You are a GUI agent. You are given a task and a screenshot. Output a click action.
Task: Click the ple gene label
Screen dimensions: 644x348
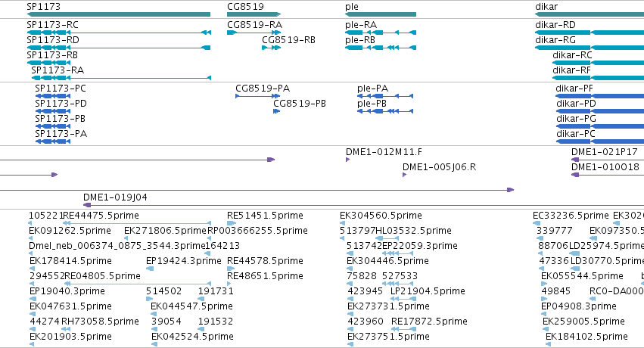coord(352,7)
